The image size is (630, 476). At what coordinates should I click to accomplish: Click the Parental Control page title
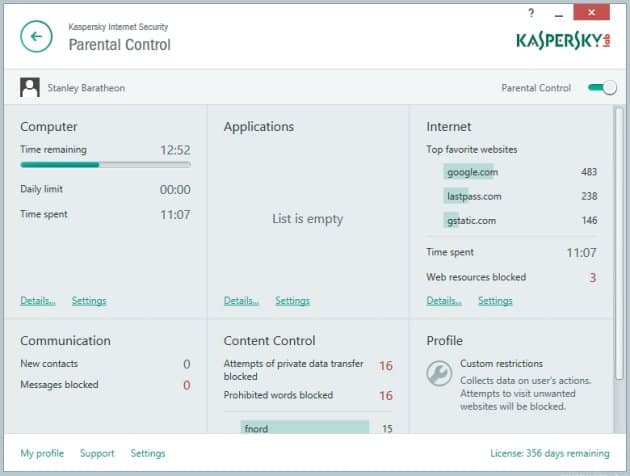[x=120, y=45]
